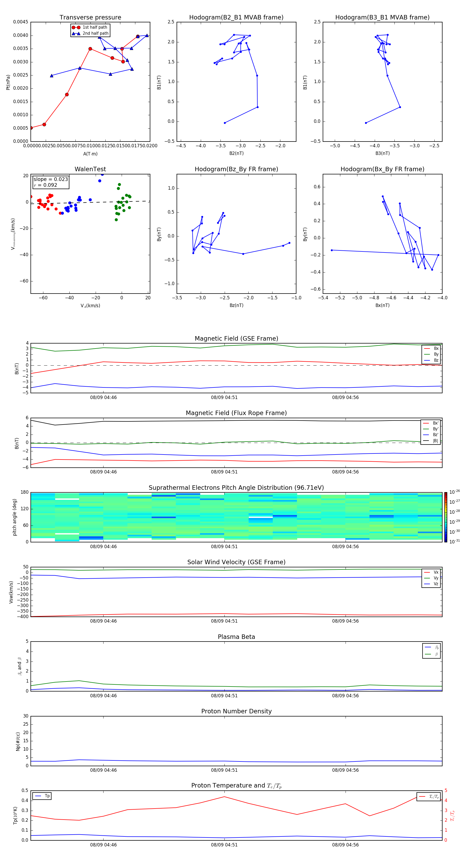Click 'B2(nT)' x-axis label

point(236,154)
